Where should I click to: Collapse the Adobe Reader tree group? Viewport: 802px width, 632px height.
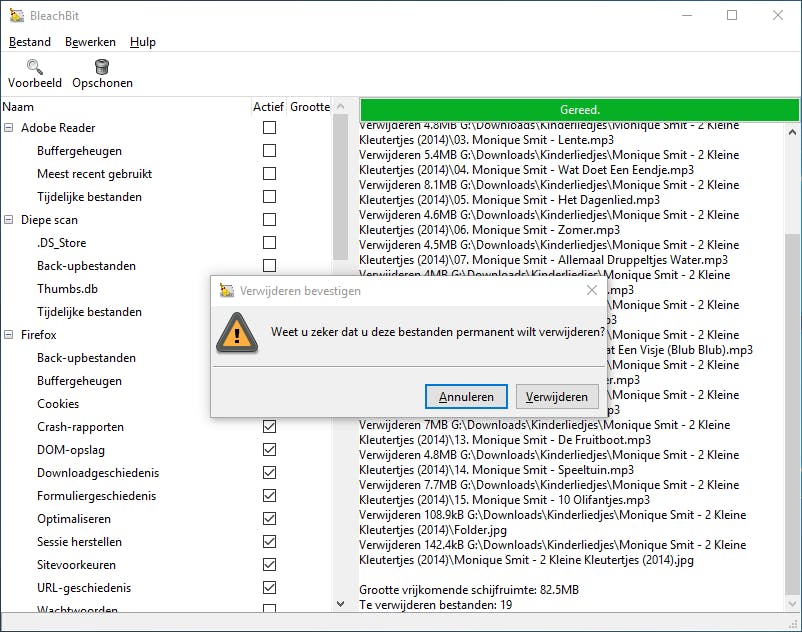(x=9, y=127)
